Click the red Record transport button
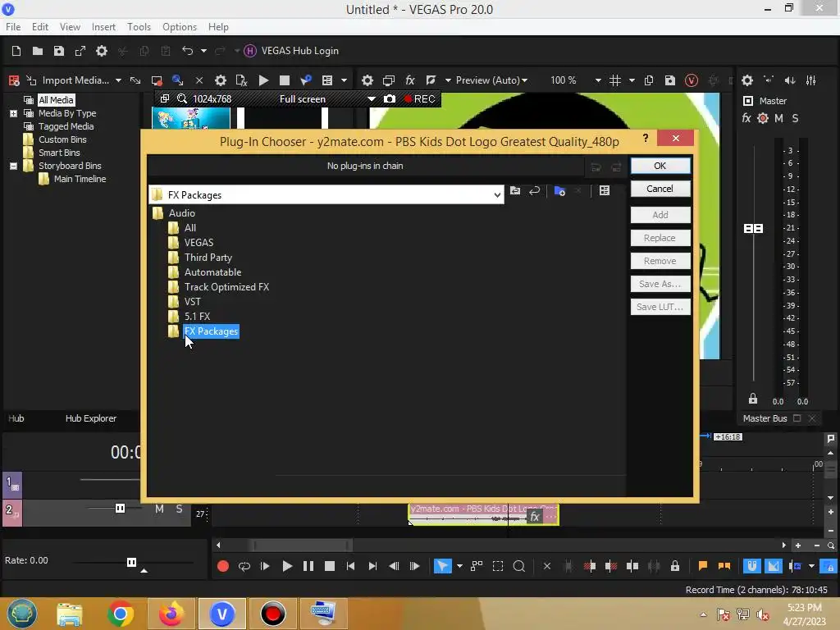This screenshot has width=840, height=630. [x=223, y=566]
